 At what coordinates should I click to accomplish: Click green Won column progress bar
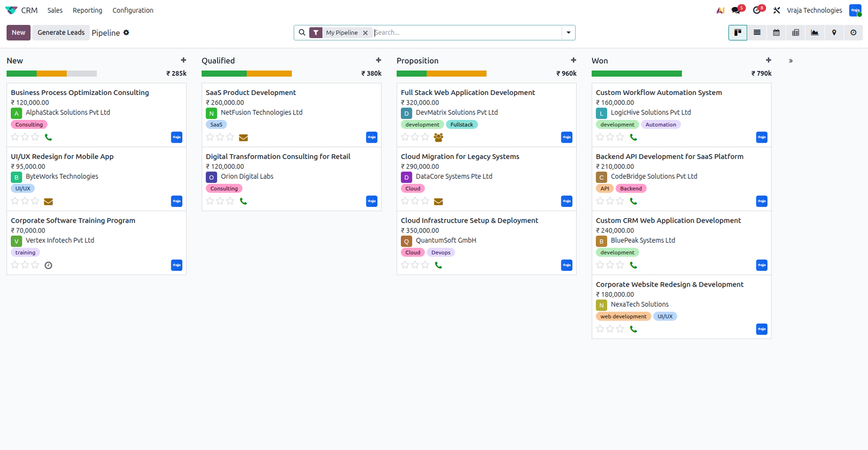(637, 73)
